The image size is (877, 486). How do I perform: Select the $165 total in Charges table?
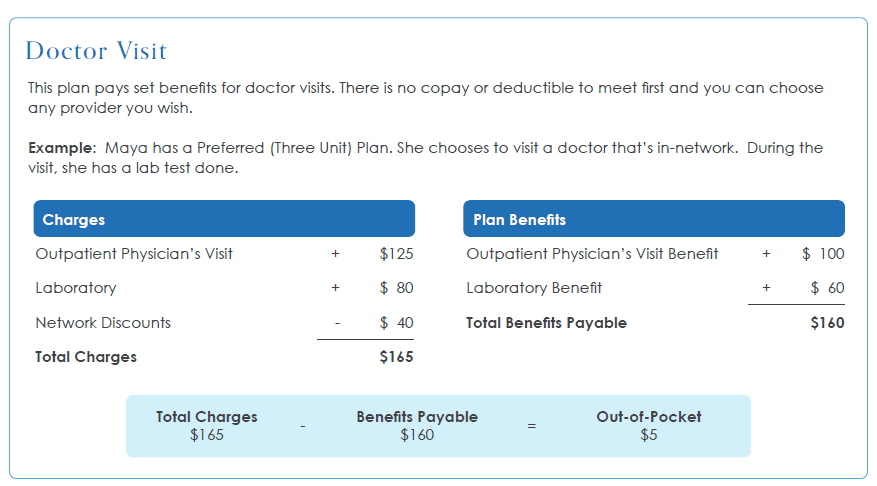tap(396, 357)
